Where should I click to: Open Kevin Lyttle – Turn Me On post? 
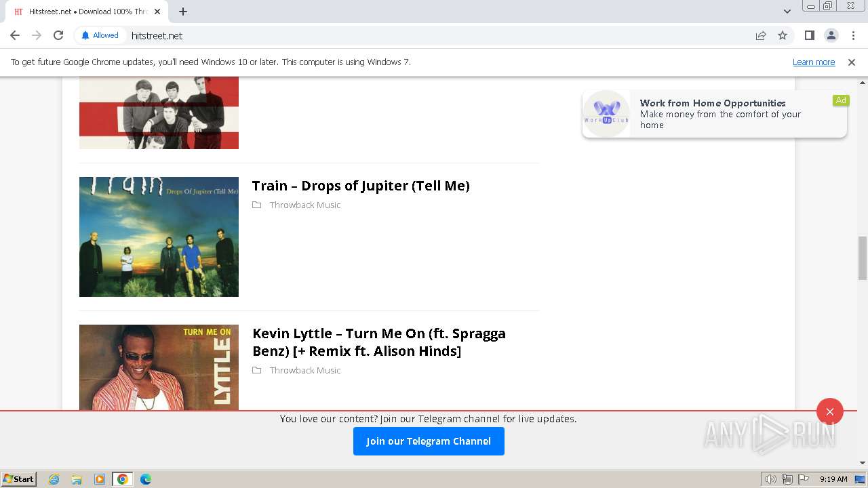pos(379,342)
